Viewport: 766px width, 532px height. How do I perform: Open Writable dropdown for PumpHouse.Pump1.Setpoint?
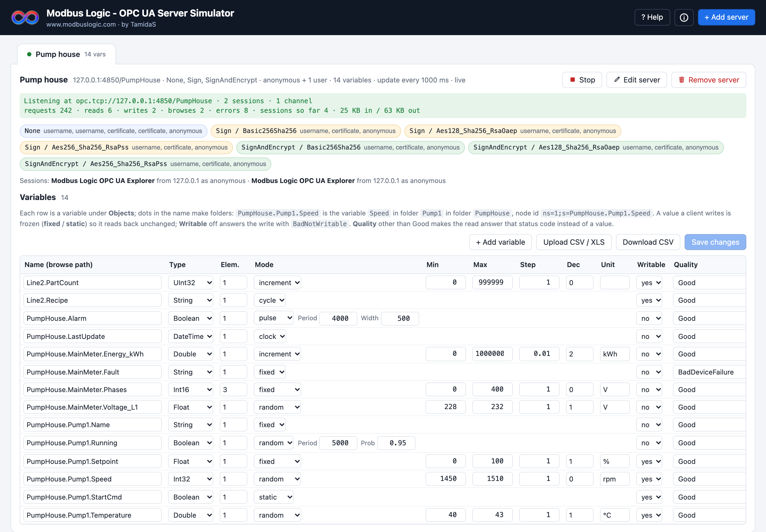(649, 461)
